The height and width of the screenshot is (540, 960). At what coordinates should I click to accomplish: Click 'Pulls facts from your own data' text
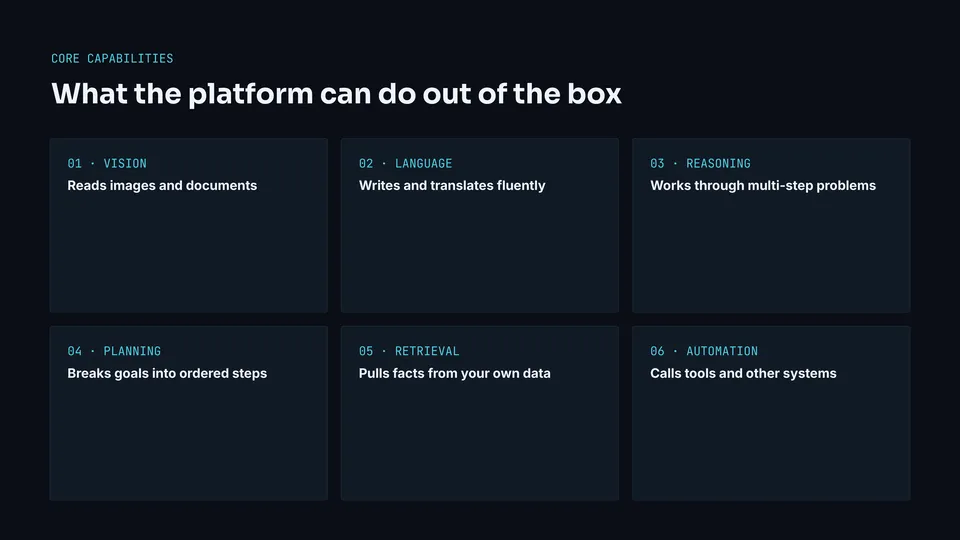click(x=454, y=373)
